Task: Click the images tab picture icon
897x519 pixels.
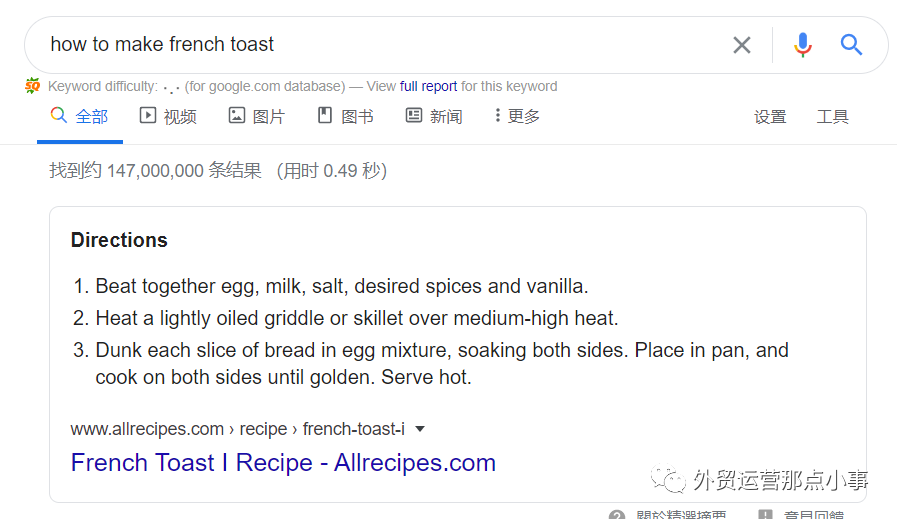Action: coord(237,116)
